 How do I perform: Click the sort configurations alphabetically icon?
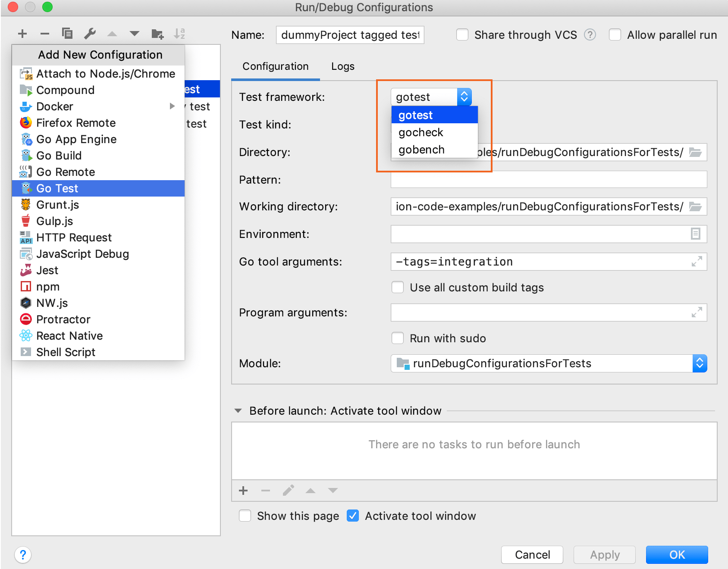179,33
